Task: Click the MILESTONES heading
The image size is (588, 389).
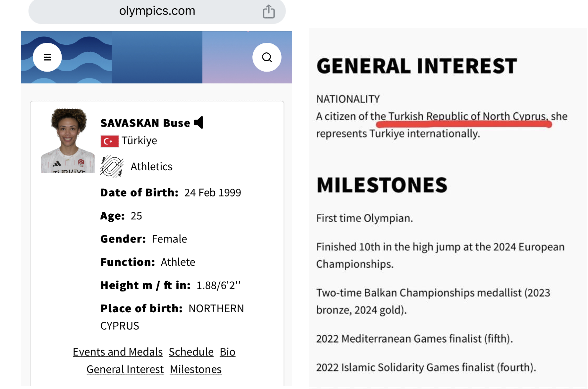Action: [x=382, y=185]
